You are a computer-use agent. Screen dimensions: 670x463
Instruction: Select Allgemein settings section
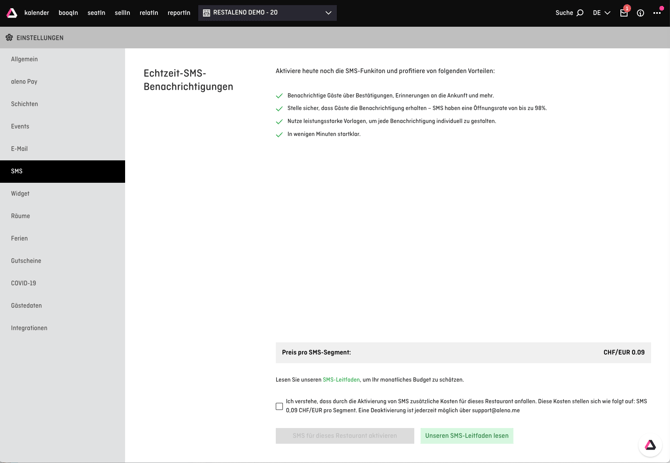click(62, 59)
